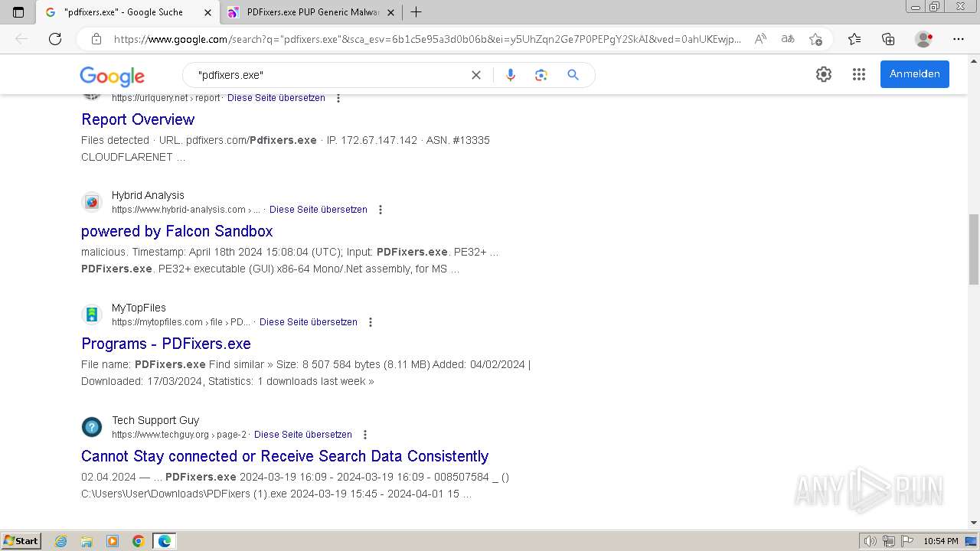Click the vertical page scrollbar thumb

tap(973, 249)
